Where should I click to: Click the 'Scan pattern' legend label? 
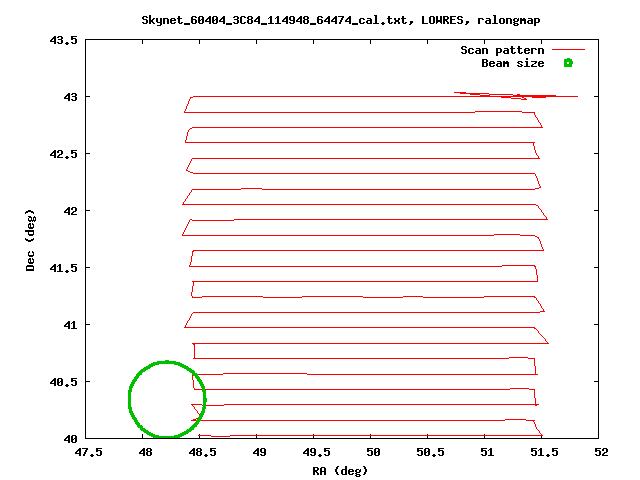[x=502, y=50]
